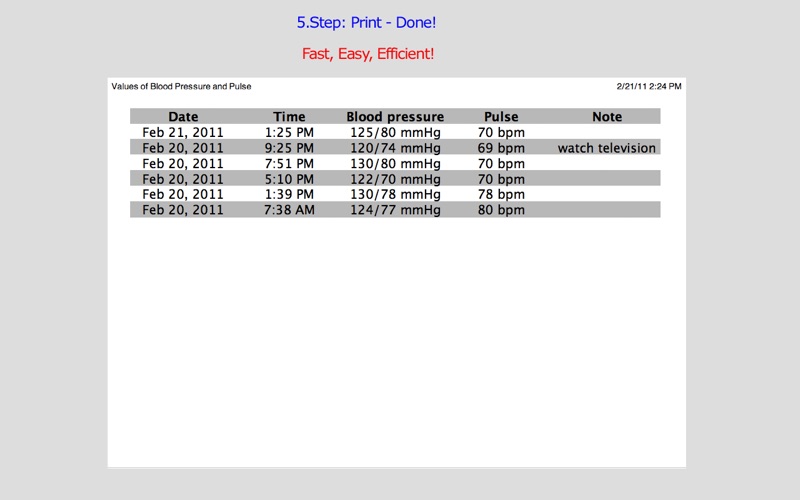Click the Blood pressure column header
800x500 pixels.
pos(395,117)
